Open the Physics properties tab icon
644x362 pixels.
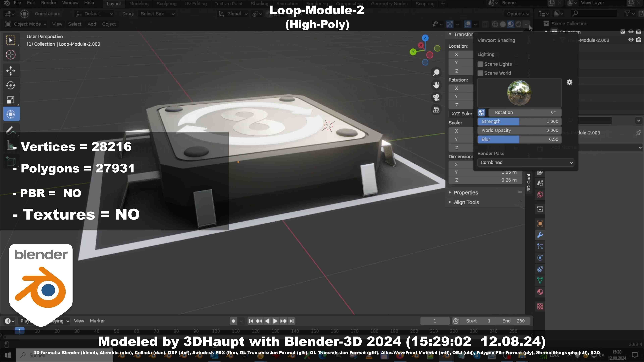[540, 258]
